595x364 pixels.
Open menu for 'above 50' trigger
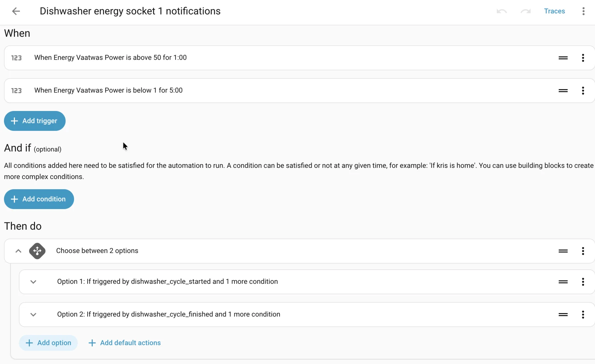[583, 58]
